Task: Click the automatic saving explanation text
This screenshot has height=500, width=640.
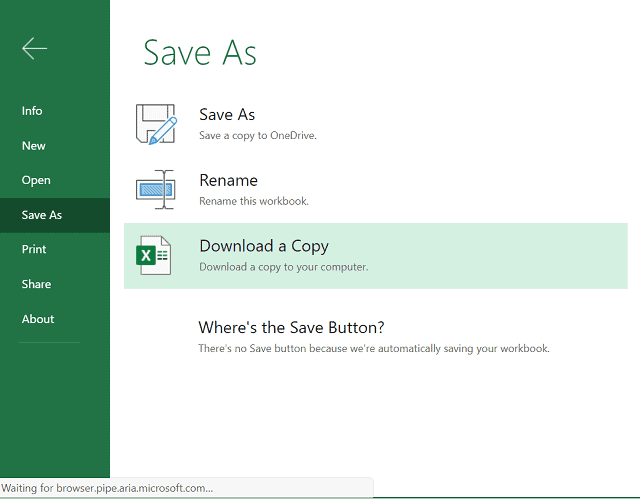Action: click(373, 349)
